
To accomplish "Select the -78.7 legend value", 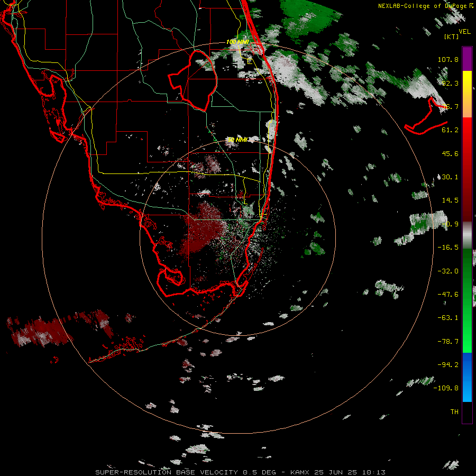I will click(x=448, y=342).
